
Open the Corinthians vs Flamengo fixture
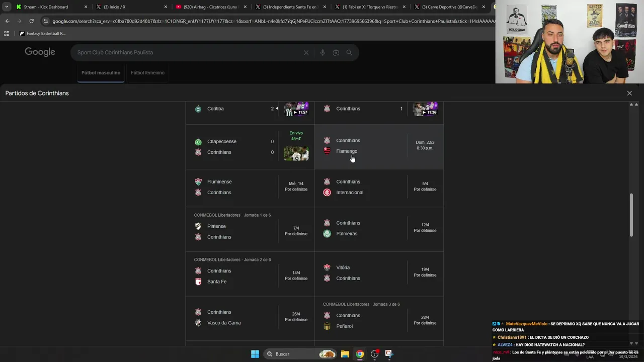click(379, 147)
